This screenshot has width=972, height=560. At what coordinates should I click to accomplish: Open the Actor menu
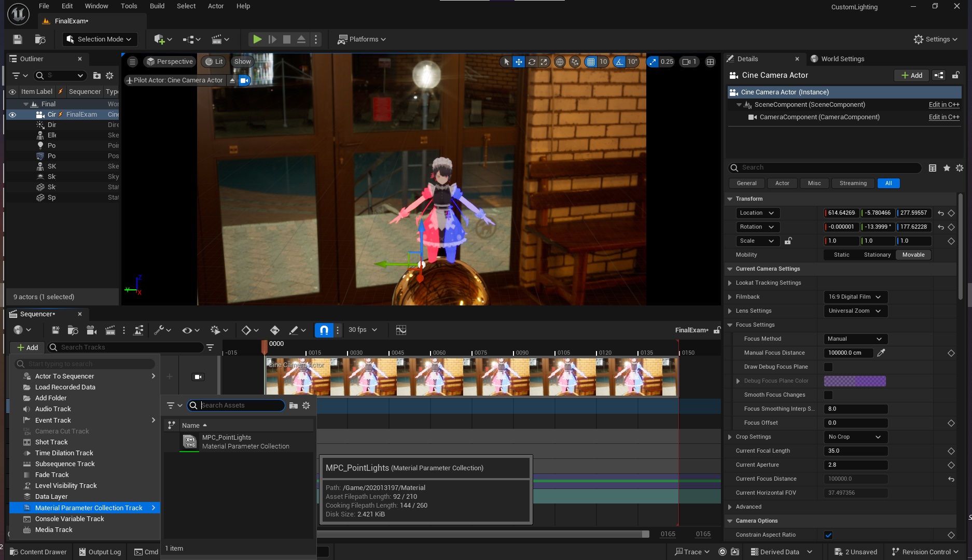(x=216, y=6)
